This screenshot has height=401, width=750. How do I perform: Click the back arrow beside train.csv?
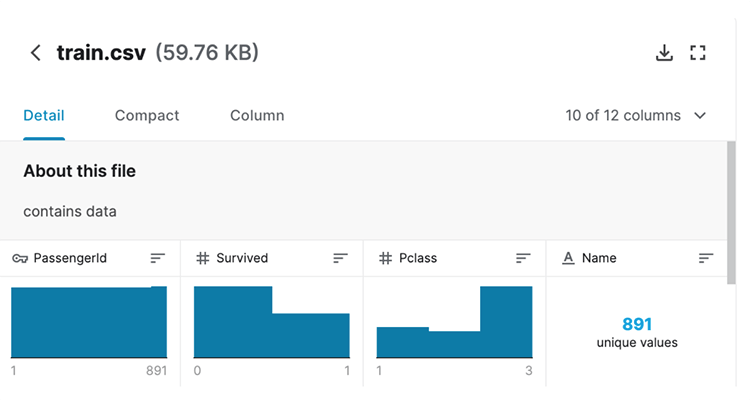point(36,53)
